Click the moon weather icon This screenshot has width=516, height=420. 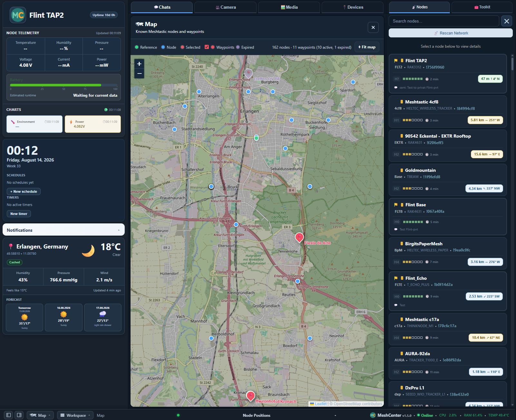(88, 250)
